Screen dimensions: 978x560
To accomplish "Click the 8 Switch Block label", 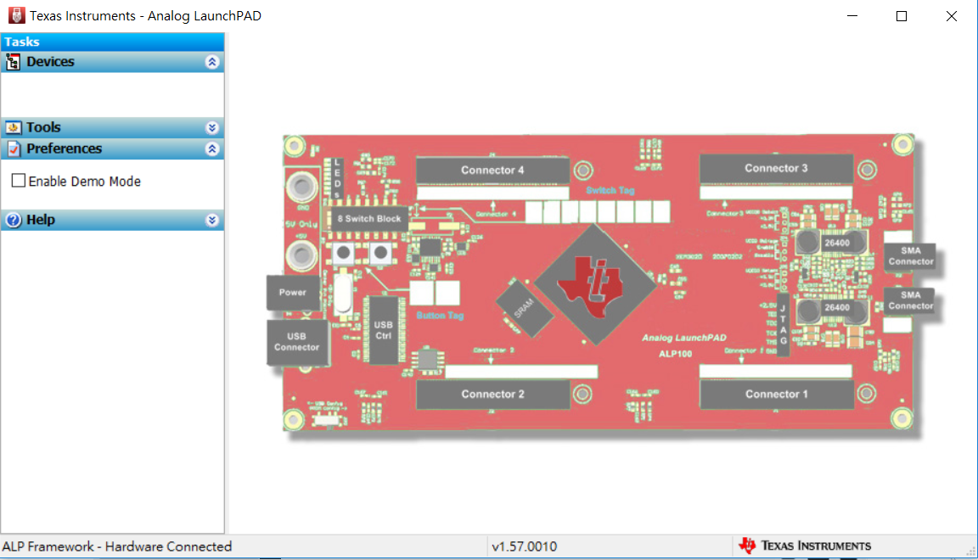I will click(x=369, y=218).
